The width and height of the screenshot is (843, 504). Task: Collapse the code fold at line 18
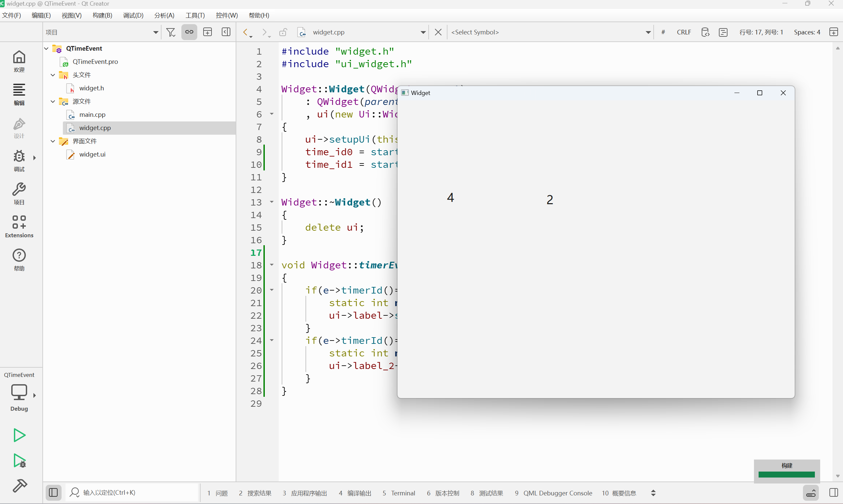click(272, 265)
